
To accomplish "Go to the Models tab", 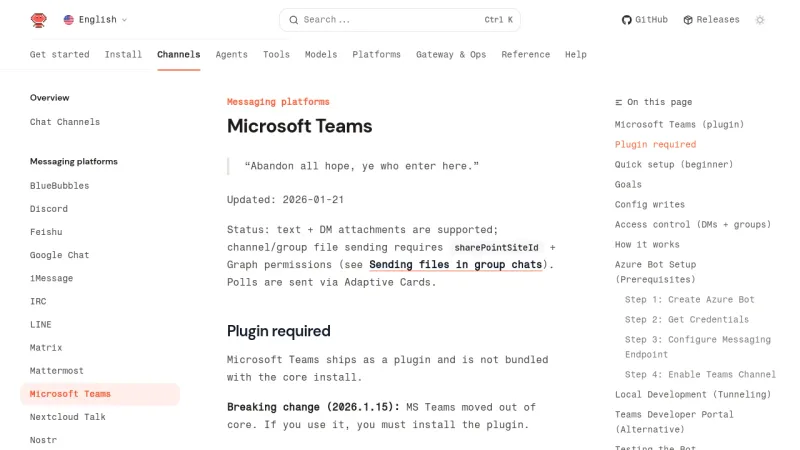I will coord(321,55).
